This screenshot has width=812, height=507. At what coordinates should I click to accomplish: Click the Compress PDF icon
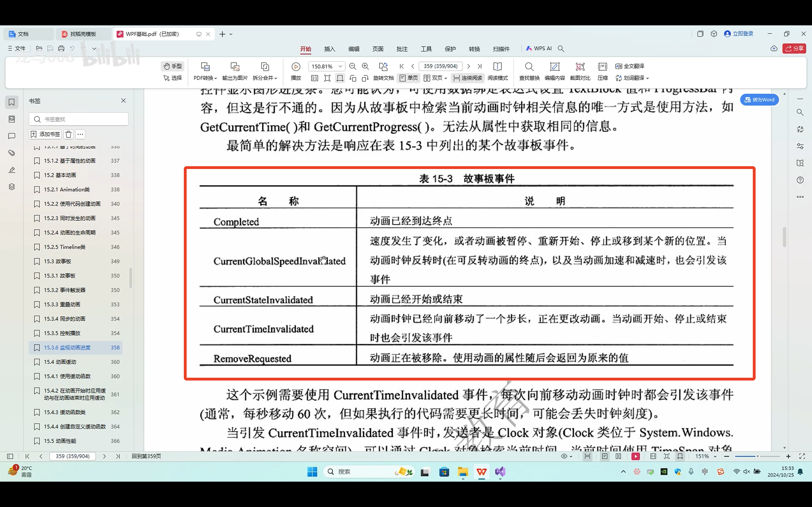(x=602, y=67)
